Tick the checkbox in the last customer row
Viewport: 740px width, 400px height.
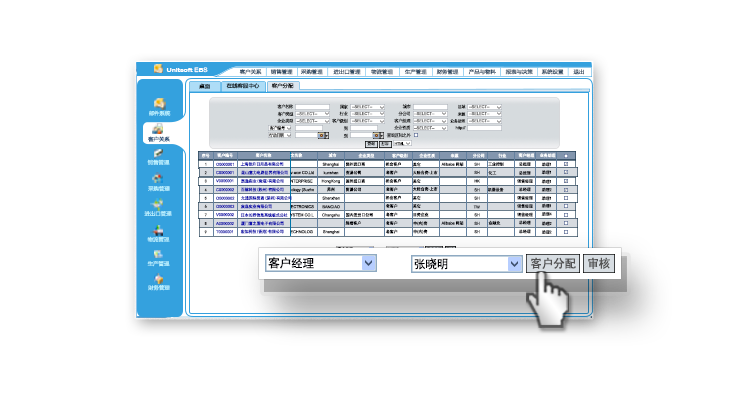coord(566,230)
